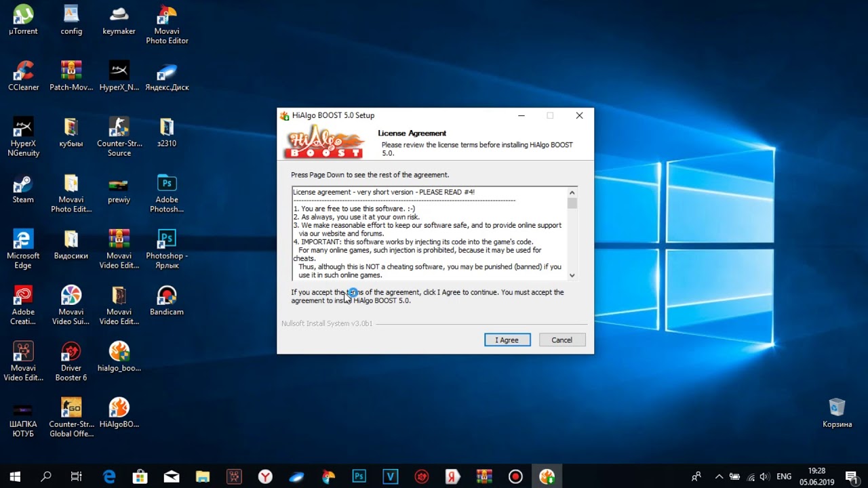This screenshot has width=868, height=488.
Task: Select the µTorrent desktop icon
Action: [x=23, y=20]
